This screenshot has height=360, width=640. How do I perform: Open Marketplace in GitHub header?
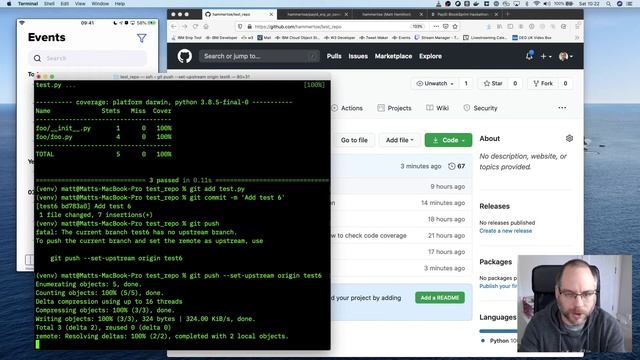pyautogui.click(x=393, y=56)
